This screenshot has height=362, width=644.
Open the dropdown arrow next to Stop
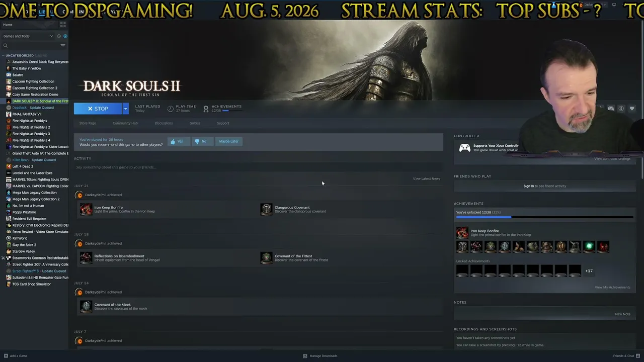click(x=125, y=109)
